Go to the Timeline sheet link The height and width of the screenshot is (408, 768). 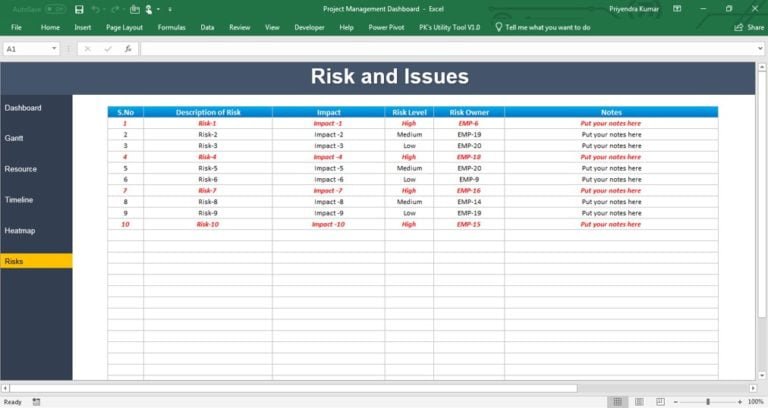tap(19, 200)
